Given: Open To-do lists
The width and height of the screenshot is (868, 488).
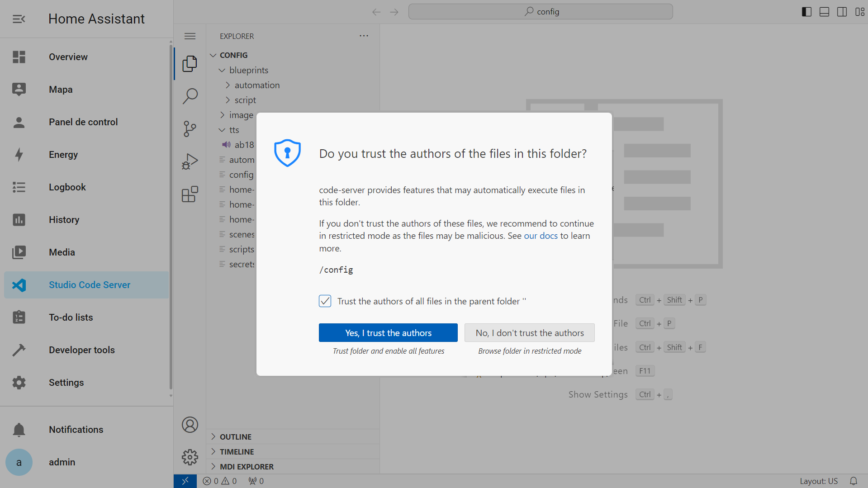Looking at the screenshot, I should (86, 317).
